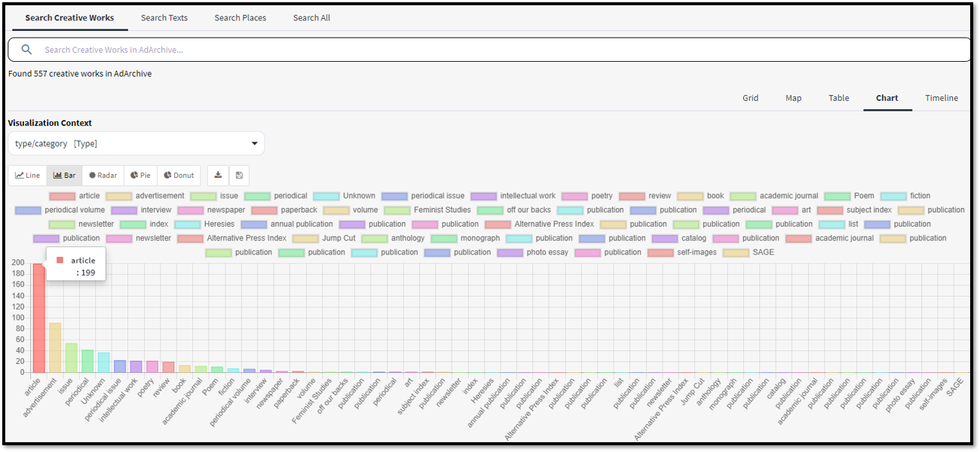Toggle the 'SAGE' legend entry
980x452 pixels.
tap(748, 252)
